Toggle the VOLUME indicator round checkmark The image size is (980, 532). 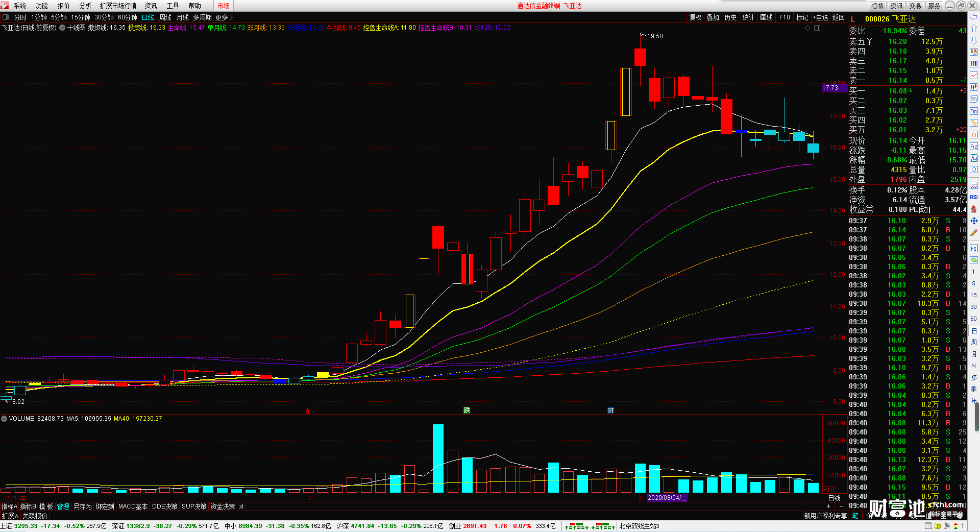coord(4,418)
